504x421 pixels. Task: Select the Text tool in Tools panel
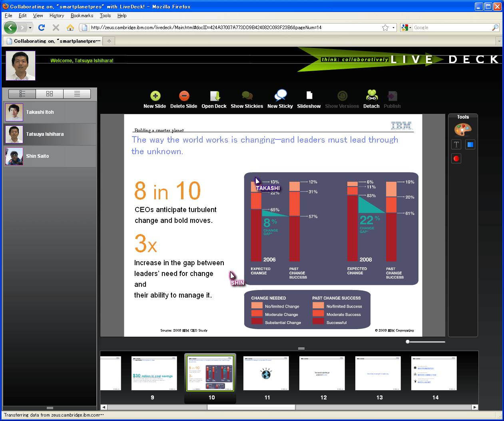456,145
